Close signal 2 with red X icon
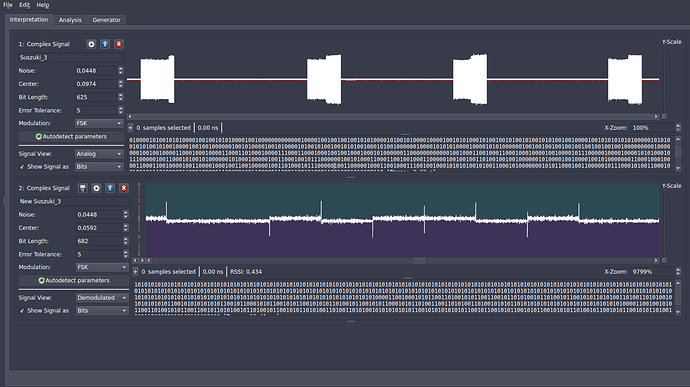 pyautogui.click(x=124, y=188)
